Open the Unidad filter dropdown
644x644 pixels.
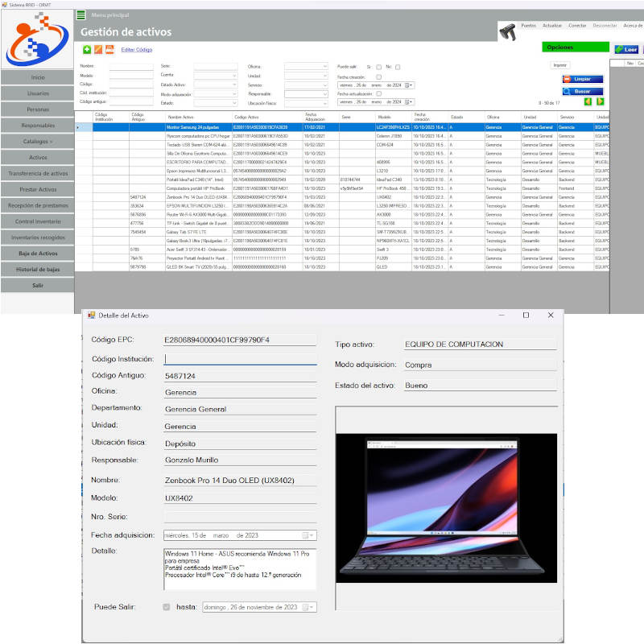tap(307, 76)
